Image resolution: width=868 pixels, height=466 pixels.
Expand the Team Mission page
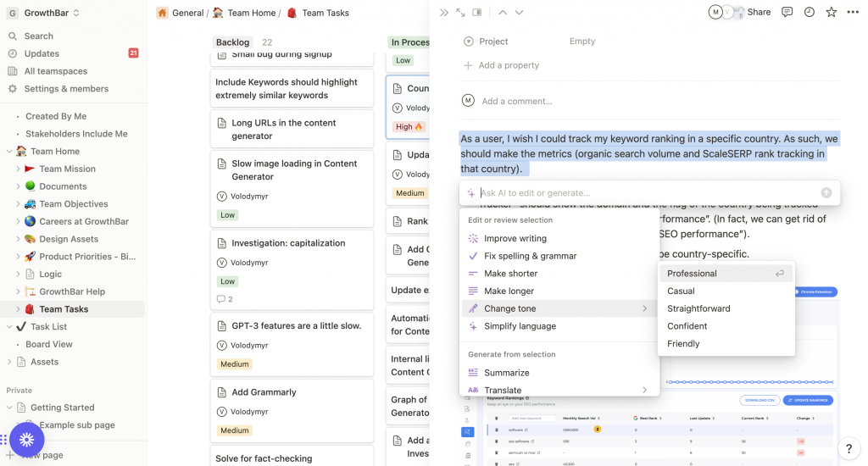18,169
